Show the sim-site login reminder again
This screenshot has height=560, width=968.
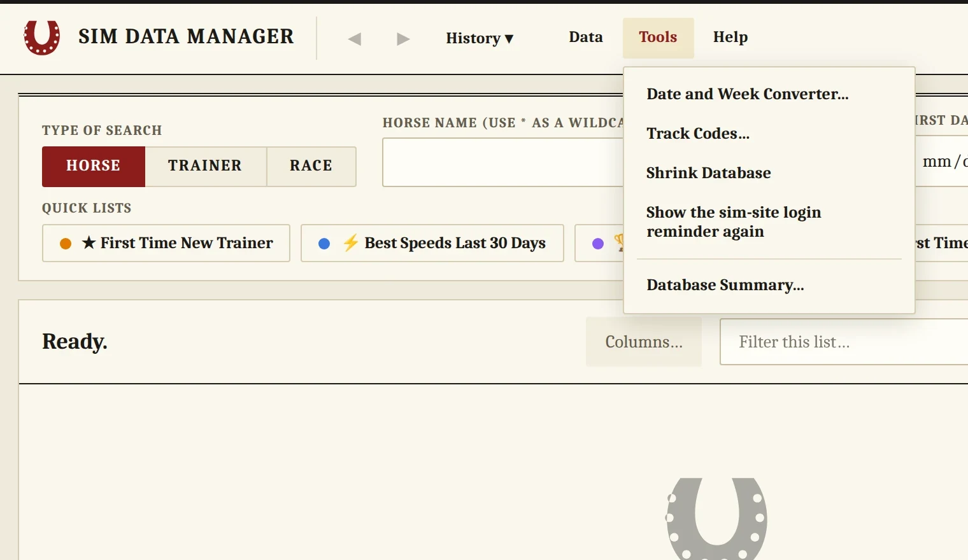769,221
